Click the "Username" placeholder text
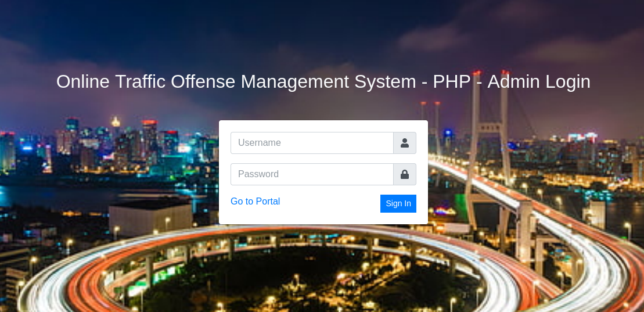 click(260, 143)
